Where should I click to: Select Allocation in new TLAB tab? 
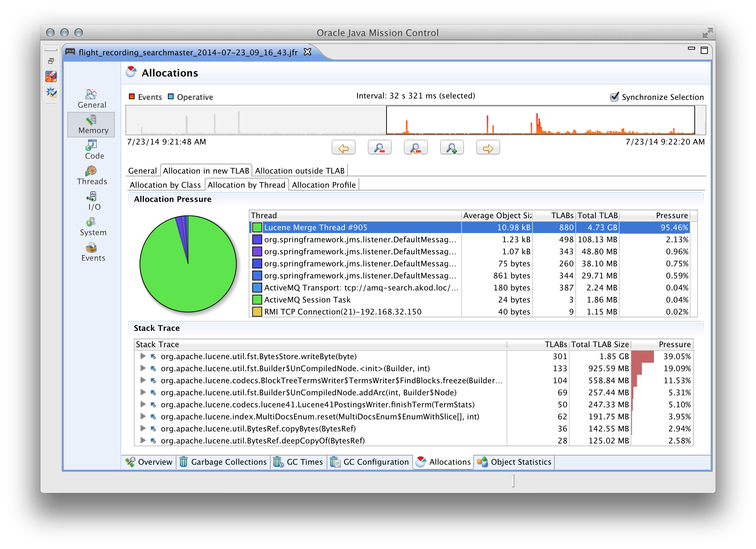pyautogui.click(x=206, y=171)
